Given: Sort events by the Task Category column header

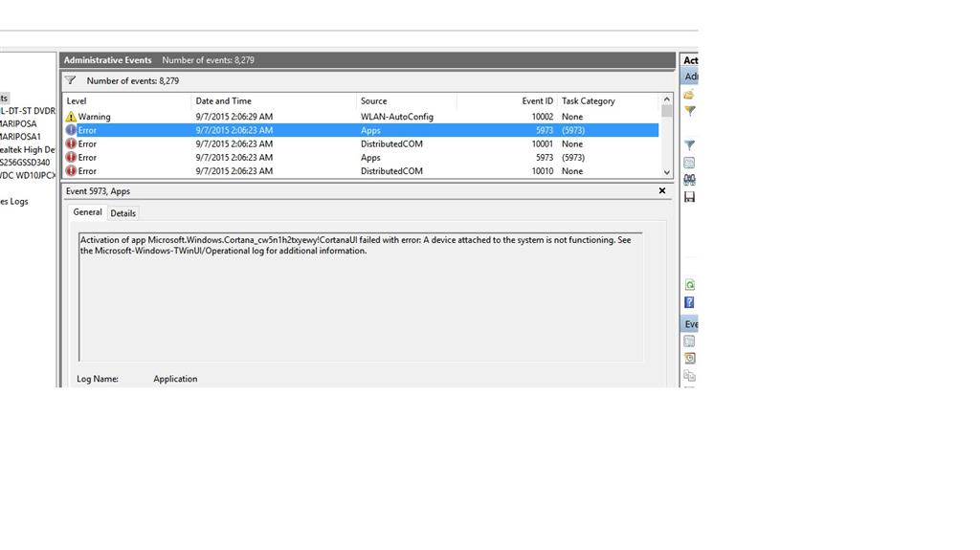Looking at the screenshot, I should 608,100.
